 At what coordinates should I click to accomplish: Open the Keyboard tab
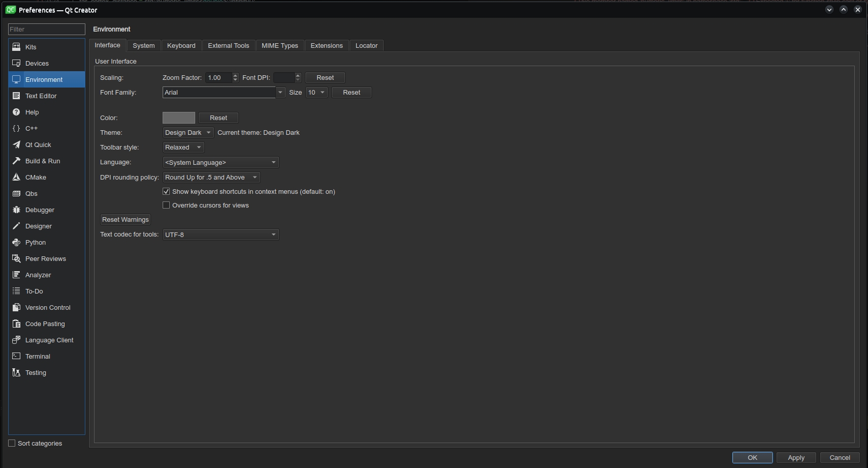click(181, 46)
